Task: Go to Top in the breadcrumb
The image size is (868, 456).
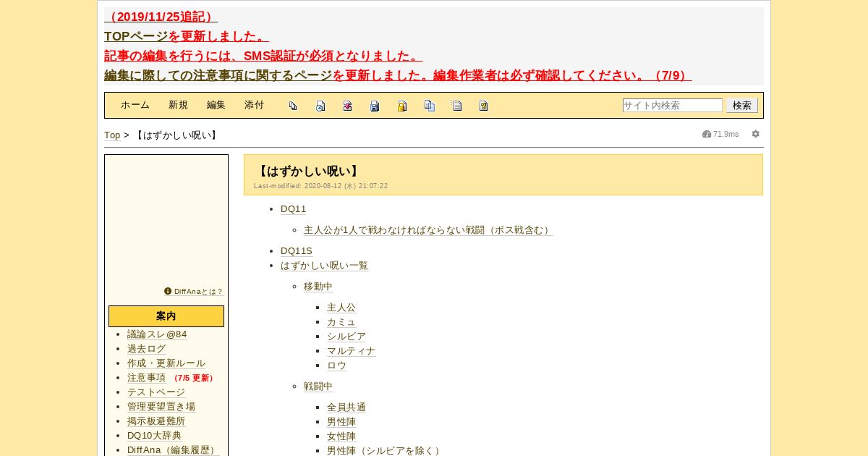Action: point(112,135)
